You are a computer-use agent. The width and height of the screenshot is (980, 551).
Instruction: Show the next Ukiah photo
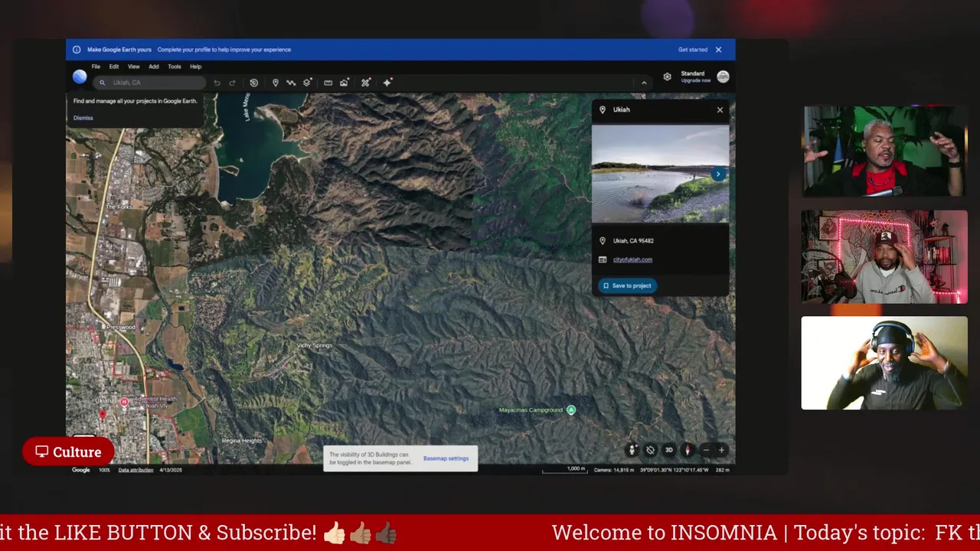tap(718, 174)
